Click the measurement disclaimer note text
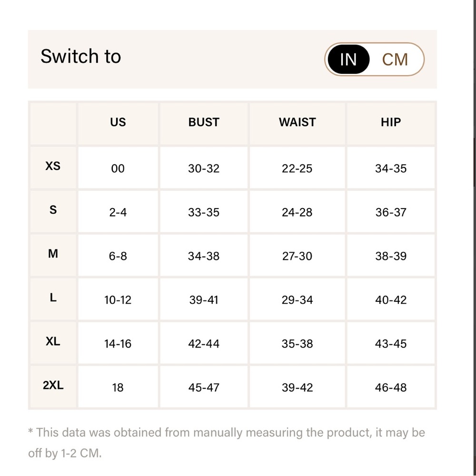The image size is (476, 476). click(227, 443)
